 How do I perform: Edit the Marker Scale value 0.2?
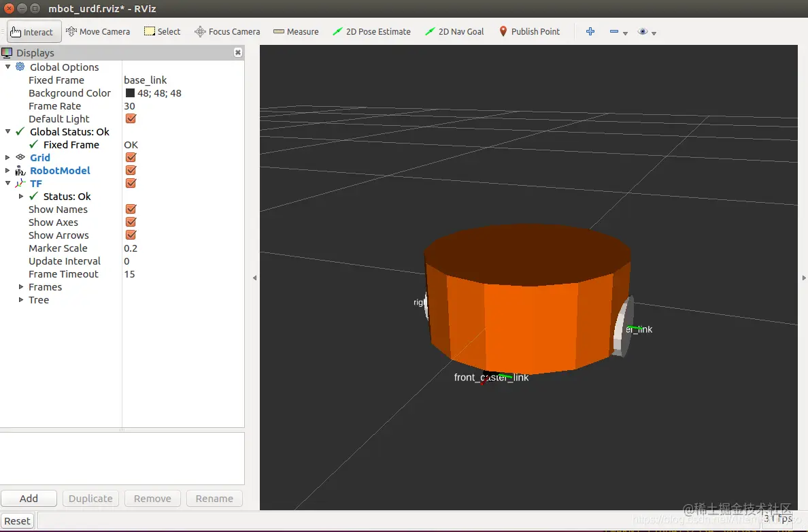coord(131,248)
